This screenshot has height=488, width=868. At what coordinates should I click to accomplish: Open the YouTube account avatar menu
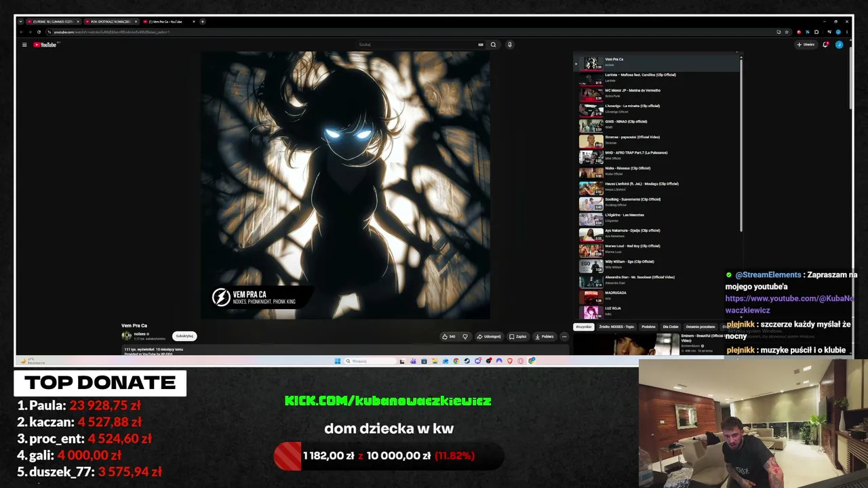point(839,45)
